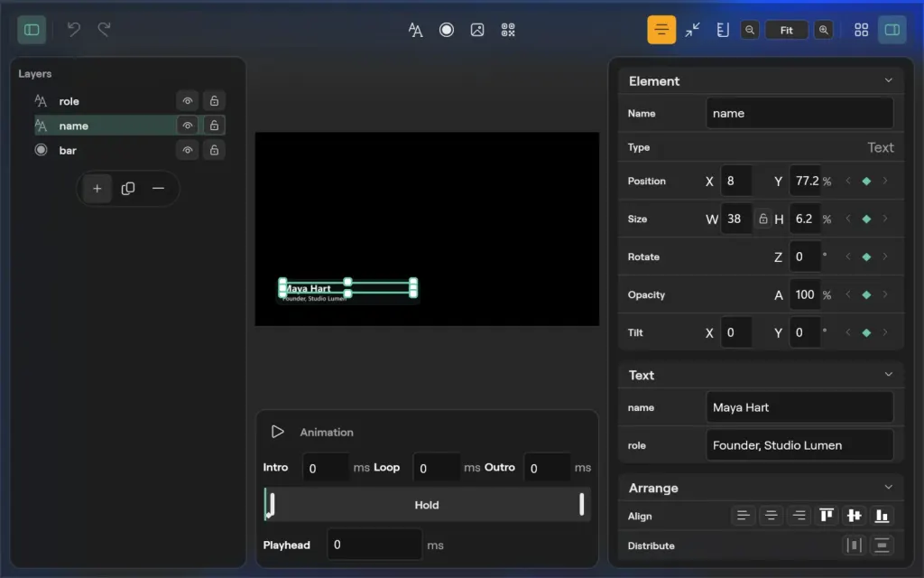Distribute elements vertically
Image resolution: width=924 pixels, height=578 pixels.
coord(882,545)
